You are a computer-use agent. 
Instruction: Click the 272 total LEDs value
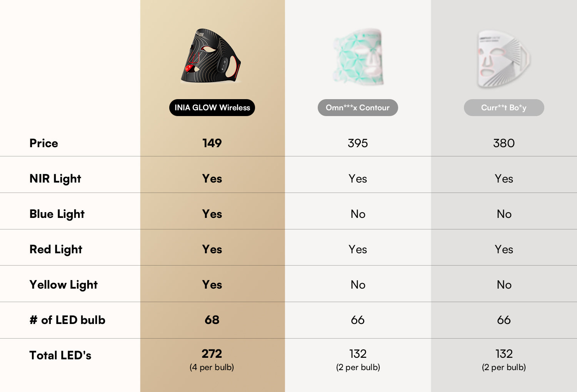(212, 354)
